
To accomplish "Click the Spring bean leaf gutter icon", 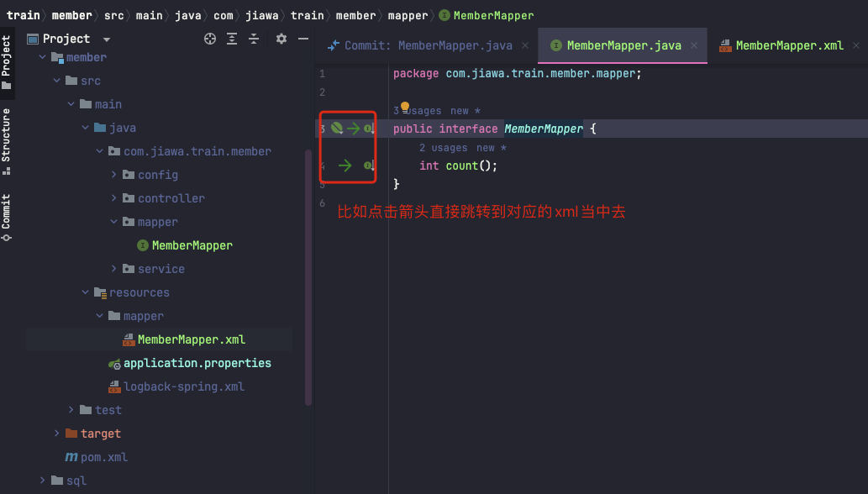I will [337, 129].
